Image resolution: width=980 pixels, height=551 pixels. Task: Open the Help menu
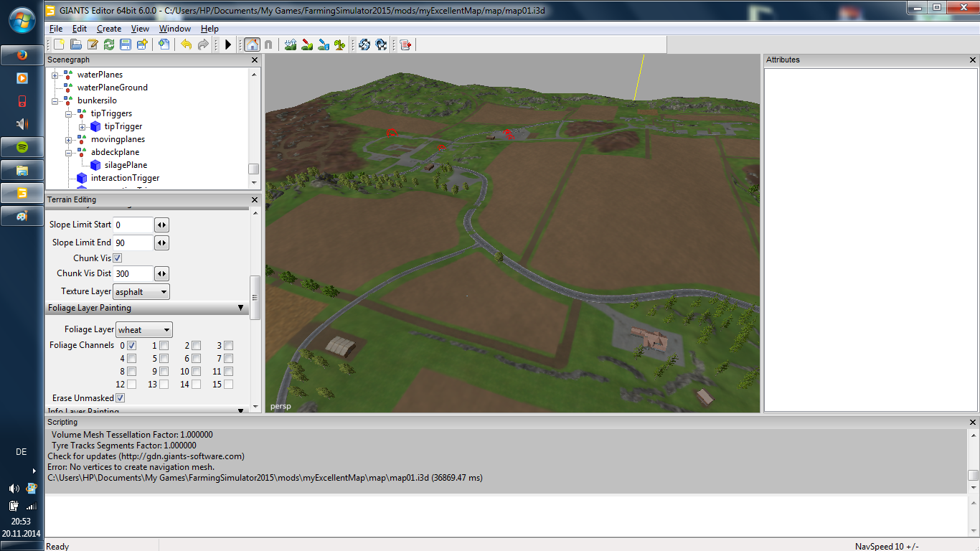click(x=209, y=29)
